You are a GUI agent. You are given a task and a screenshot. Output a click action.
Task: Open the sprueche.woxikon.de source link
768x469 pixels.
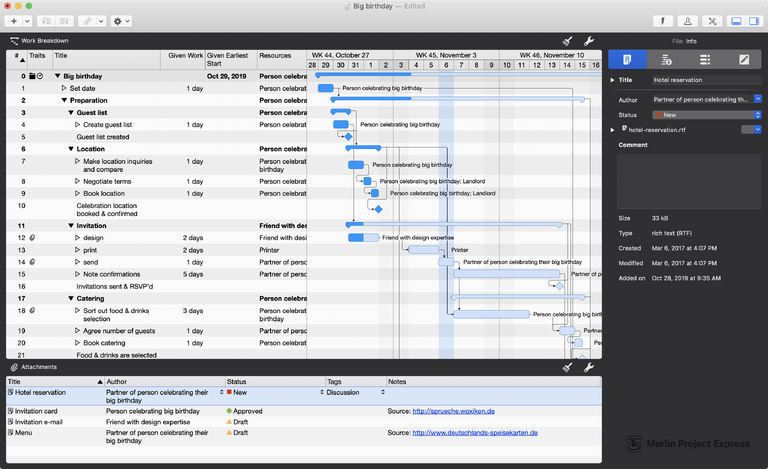tap(455, 411)
